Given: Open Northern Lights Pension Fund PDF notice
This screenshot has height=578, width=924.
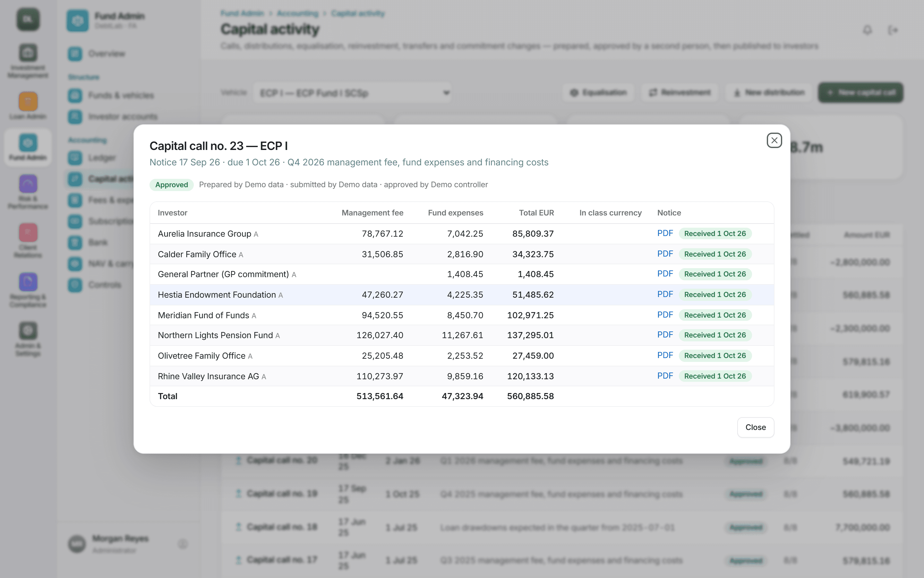Looking at the screenshot, I should tap(665, 335).
